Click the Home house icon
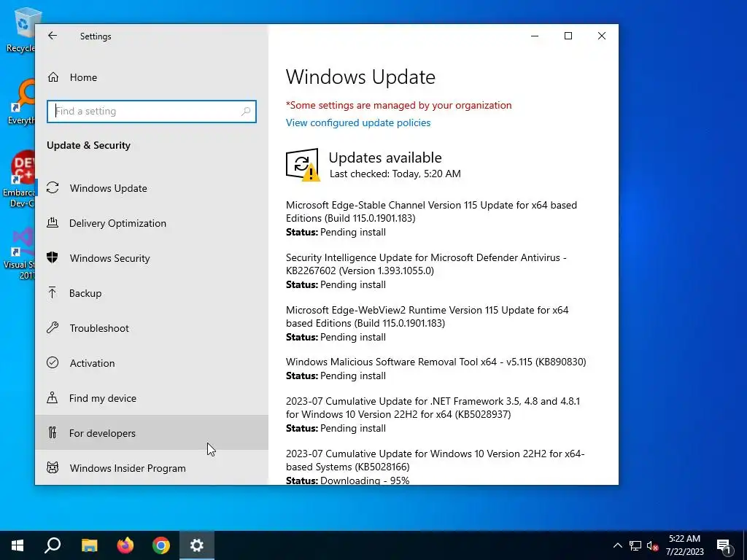 tap(53, 77)
